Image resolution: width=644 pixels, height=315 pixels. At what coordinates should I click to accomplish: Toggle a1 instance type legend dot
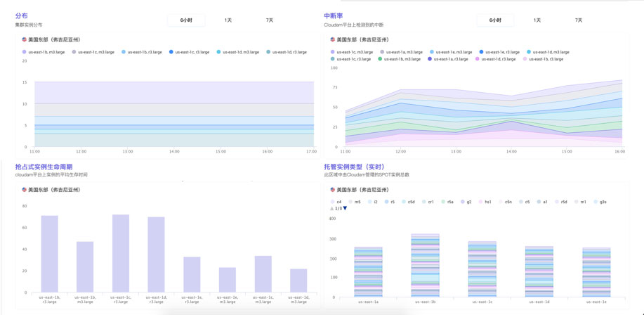(x=539, y=202)
